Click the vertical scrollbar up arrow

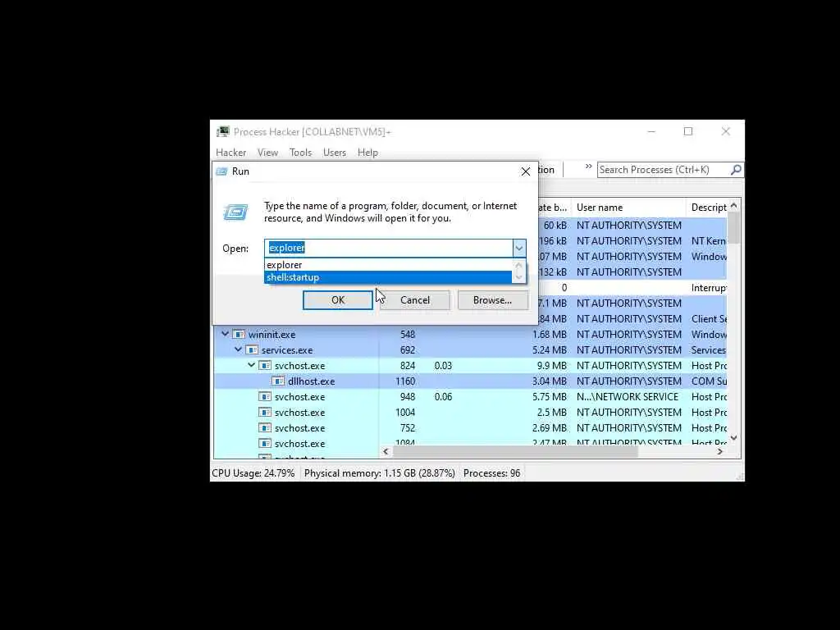tap(734, 205)
